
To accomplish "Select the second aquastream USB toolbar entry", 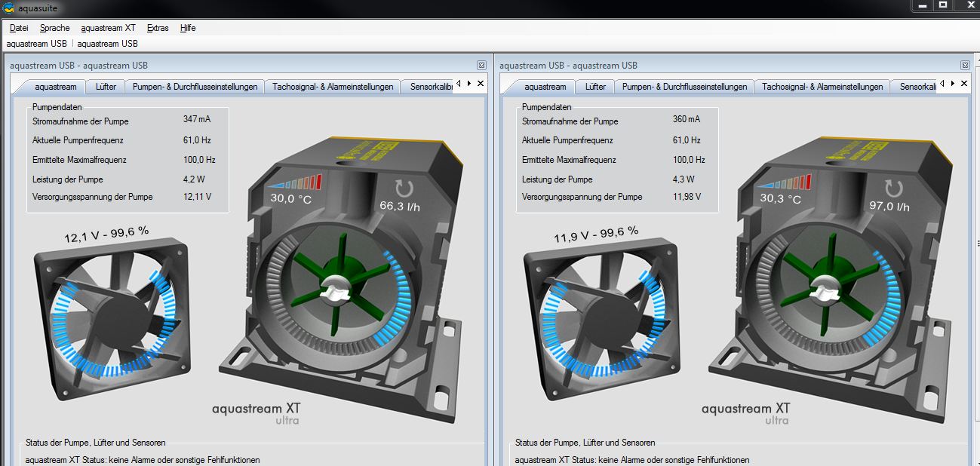I will [x=108, y=44].
